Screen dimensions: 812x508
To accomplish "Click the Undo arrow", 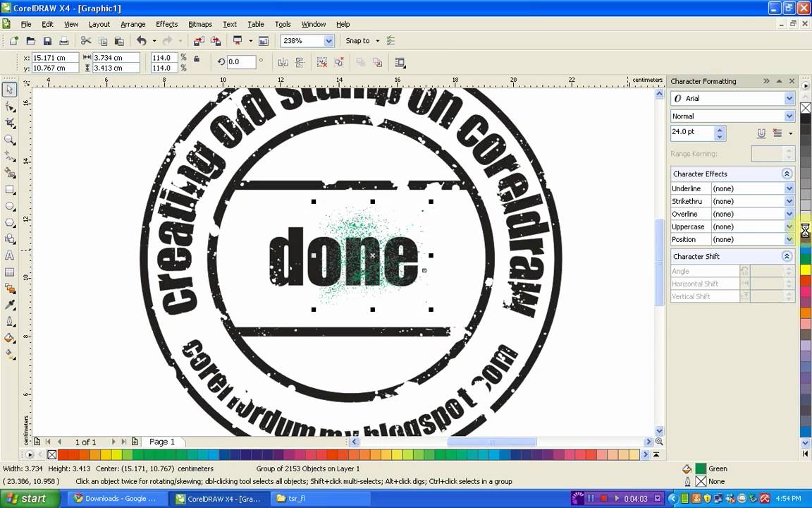I will click(x=142, y=40).
